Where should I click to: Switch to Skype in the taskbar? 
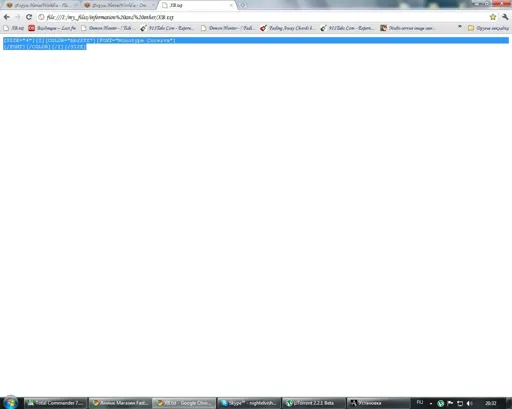pos(249,403)
